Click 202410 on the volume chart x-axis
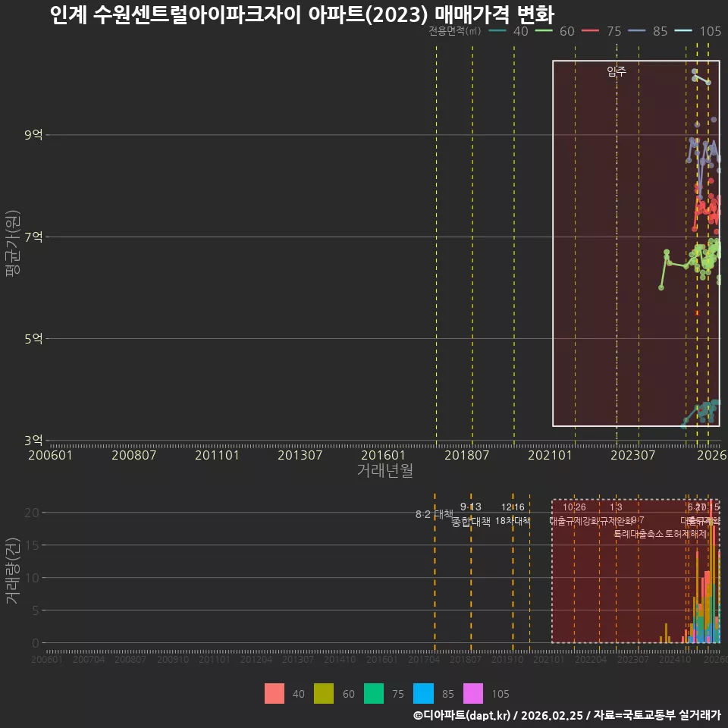Screen dimensions: 728x728 [675, 659]
